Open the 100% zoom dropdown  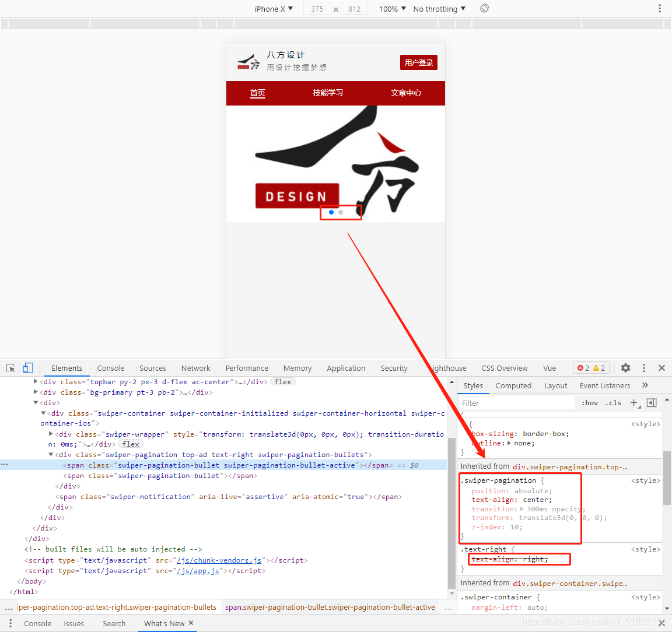392,9
